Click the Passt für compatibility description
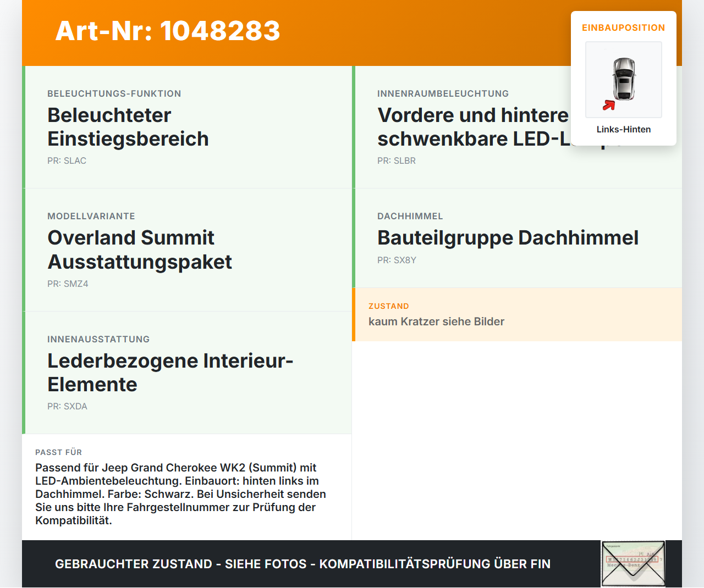The height and width of the screenshot is (588, 704). 180,494
